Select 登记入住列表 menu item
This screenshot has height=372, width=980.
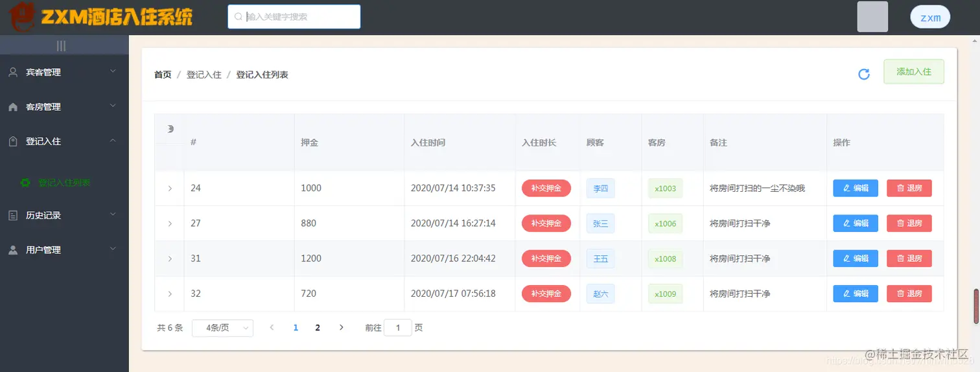click(64, 183)
